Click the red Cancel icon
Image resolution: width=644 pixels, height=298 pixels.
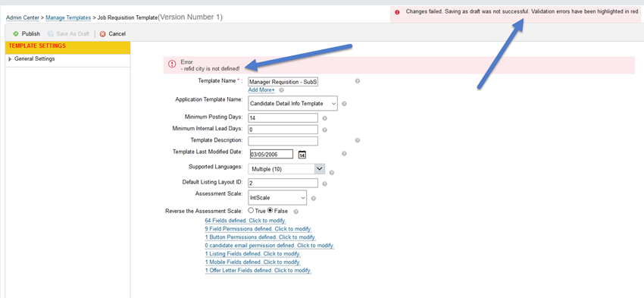(x=103, y=33)
